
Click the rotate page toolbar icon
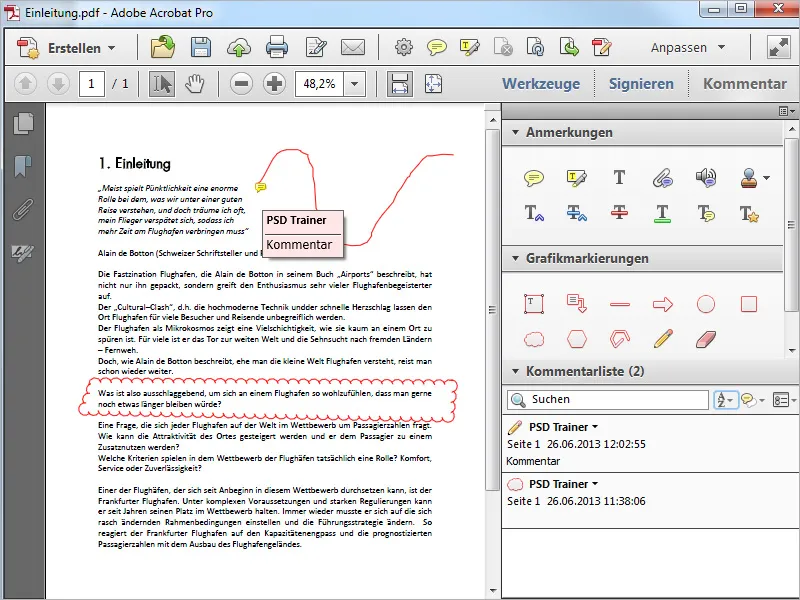535,47
